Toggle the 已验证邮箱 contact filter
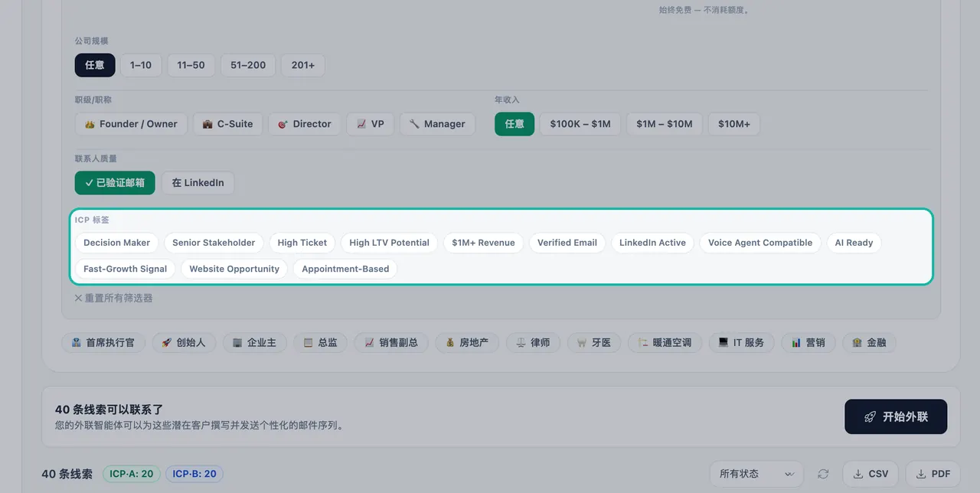This screenshot has width=980, height=493. 115,183
